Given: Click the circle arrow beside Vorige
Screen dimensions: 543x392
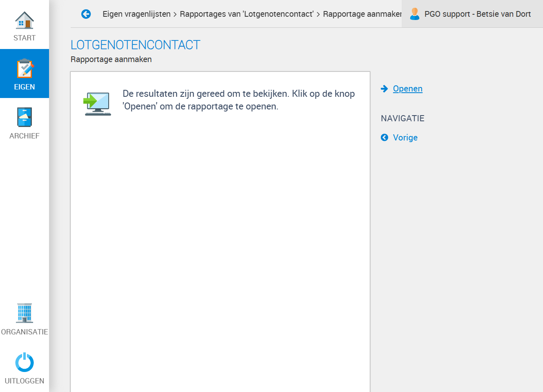Looking at the screenshot, I should point(384,138).
